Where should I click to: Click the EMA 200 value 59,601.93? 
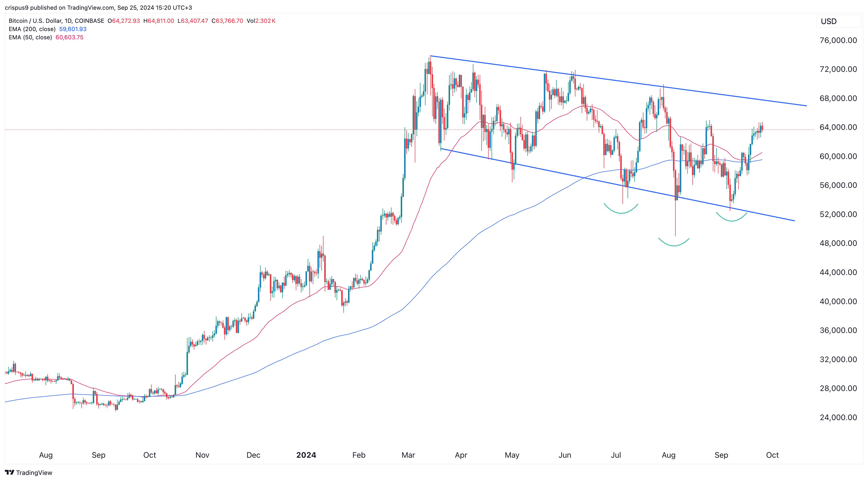pos(73,29)
